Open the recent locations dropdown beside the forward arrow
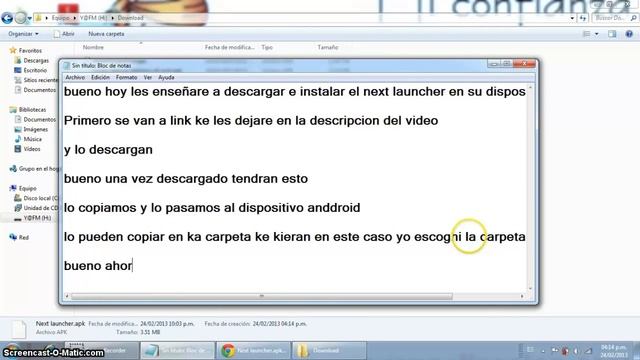 [x=29, y=18]
